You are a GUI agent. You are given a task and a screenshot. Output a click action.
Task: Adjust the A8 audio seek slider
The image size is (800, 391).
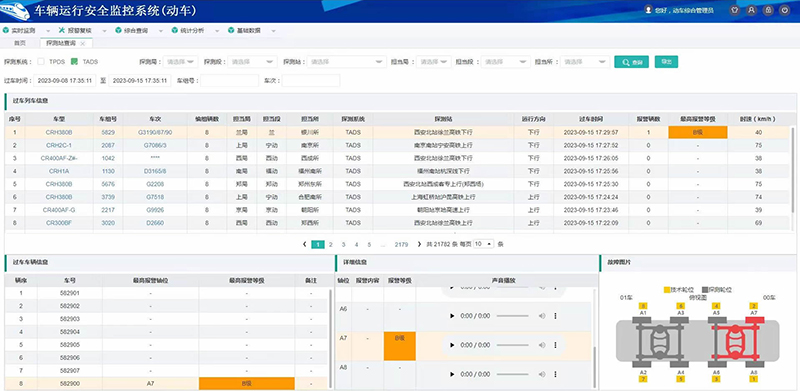click(513, 374)
